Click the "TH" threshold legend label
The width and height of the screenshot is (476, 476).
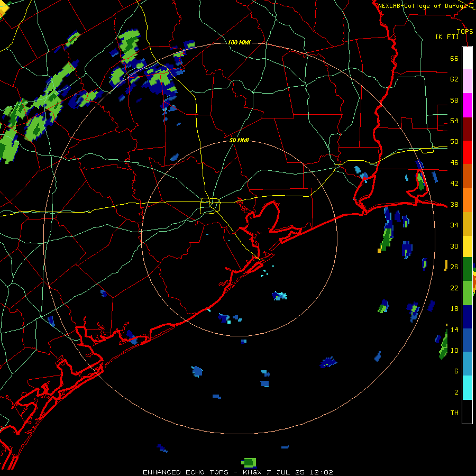454,413
